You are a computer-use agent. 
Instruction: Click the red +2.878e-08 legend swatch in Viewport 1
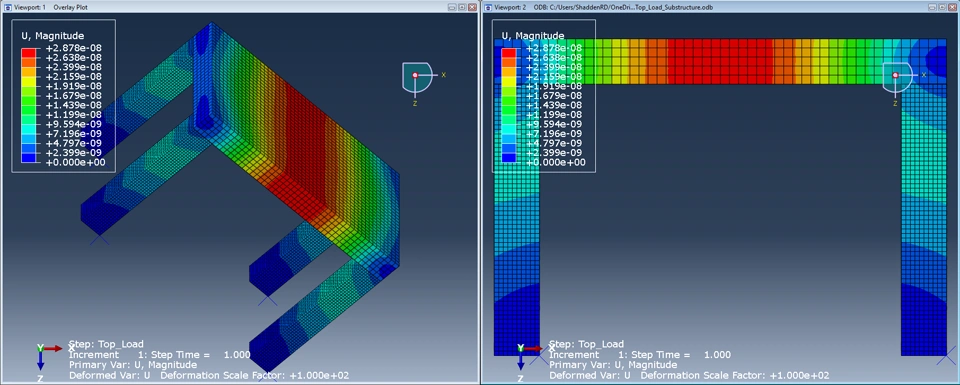[x=28, y=53]
